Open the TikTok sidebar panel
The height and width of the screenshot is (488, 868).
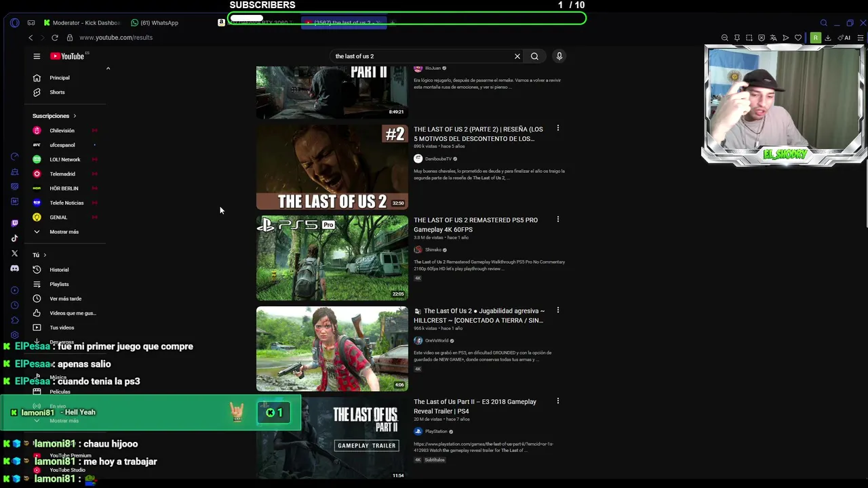click(x=14, y=238)
